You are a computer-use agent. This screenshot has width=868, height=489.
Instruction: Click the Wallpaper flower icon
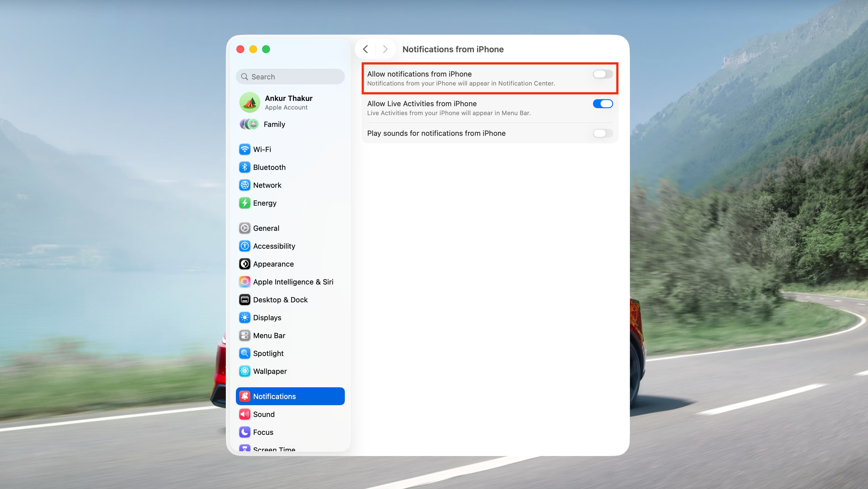245,371
